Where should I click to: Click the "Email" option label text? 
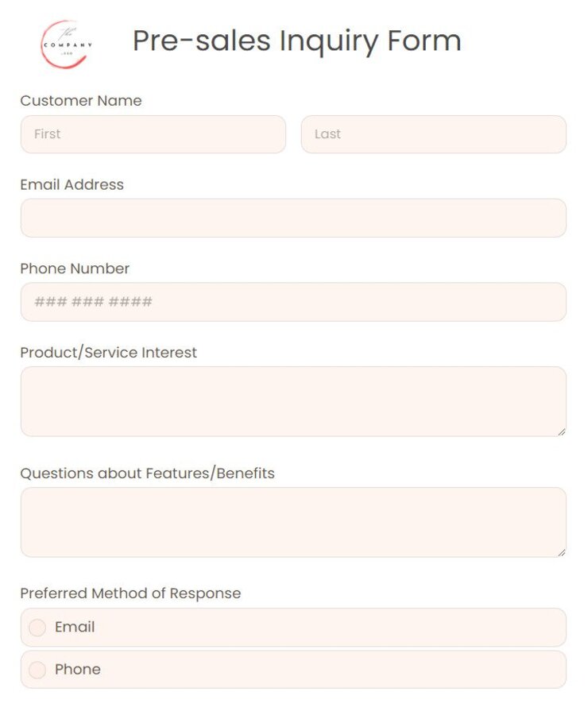tap(75, 627)
